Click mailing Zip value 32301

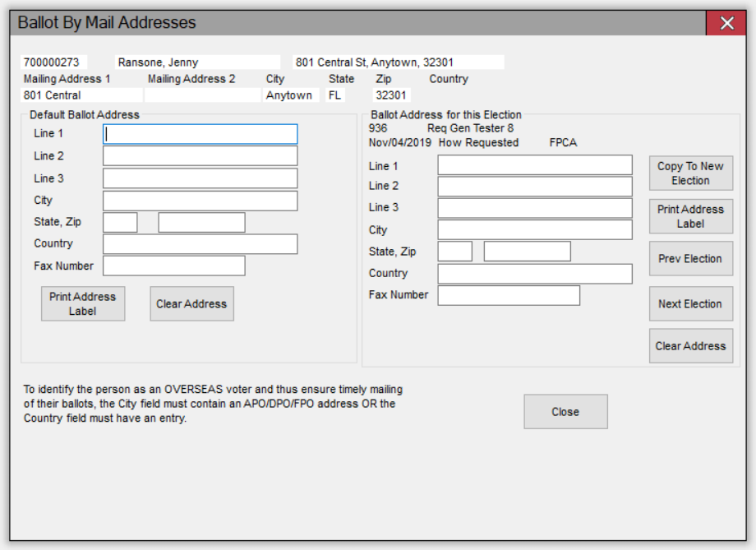(391, 95)
